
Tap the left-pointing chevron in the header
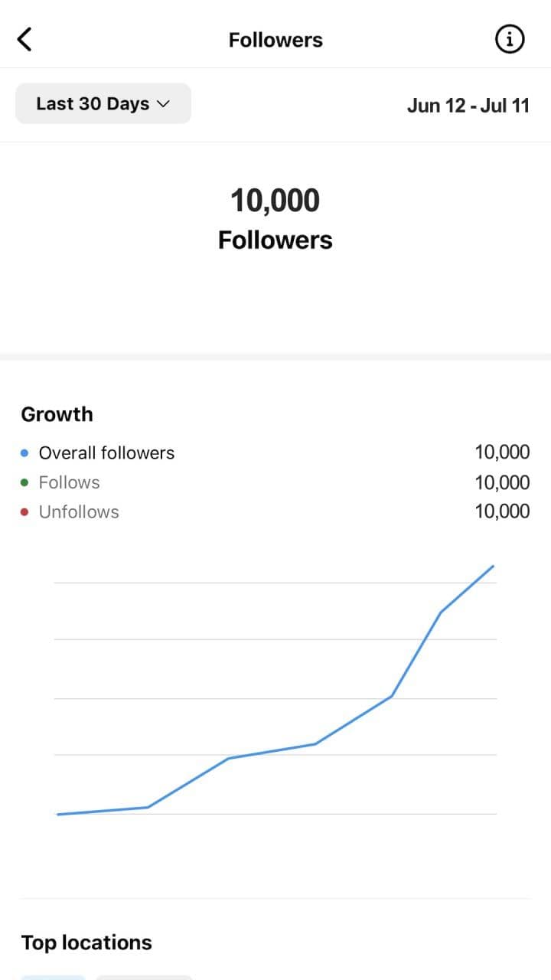(24, 38)
